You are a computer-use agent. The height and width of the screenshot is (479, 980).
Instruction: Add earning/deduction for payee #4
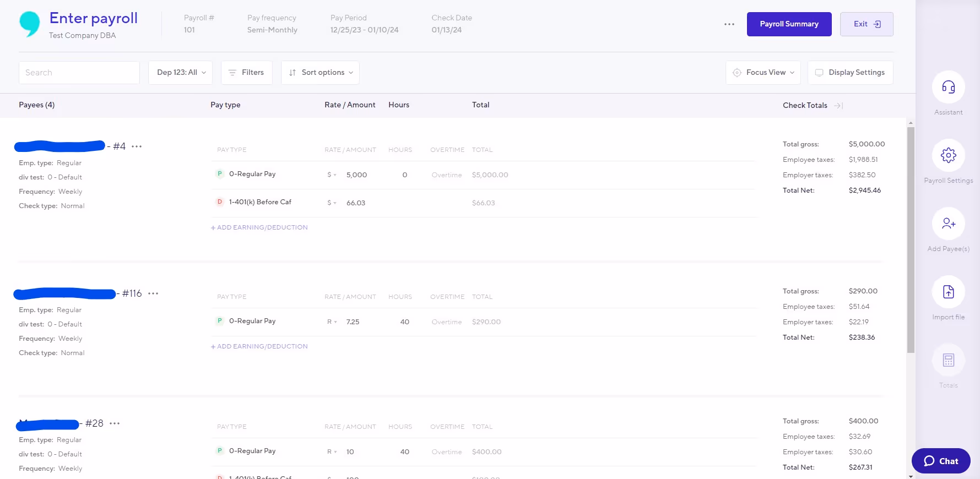[259, 227]
